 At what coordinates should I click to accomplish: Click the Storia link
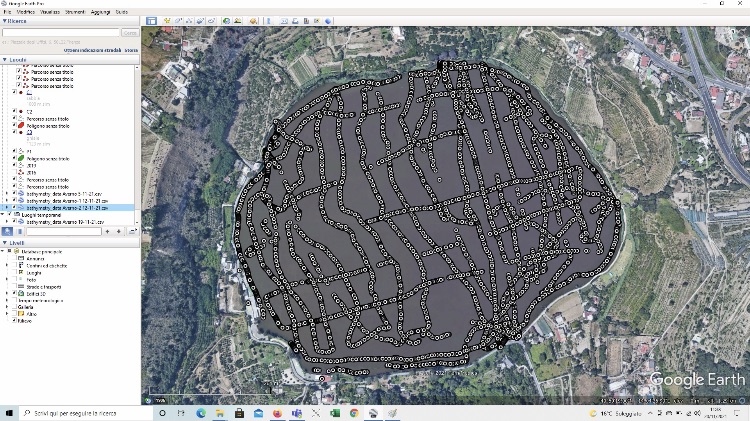pos(131,49)
